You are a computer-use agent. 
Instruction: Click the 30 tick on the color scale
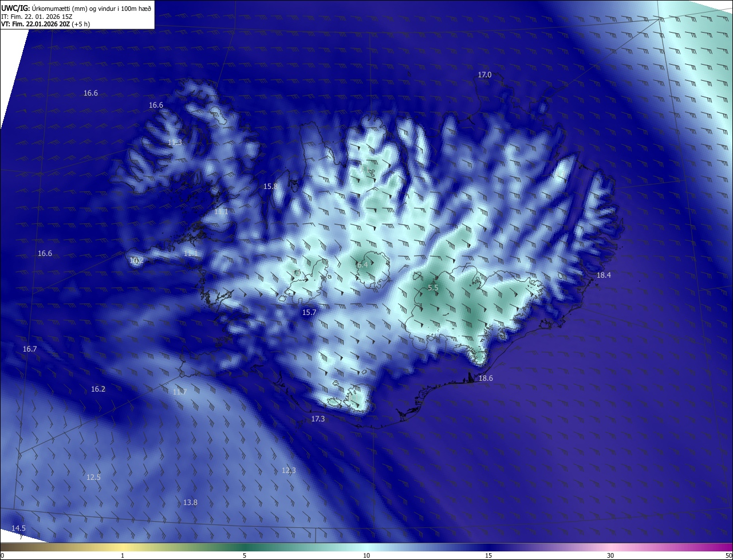(x=610, y=555)
